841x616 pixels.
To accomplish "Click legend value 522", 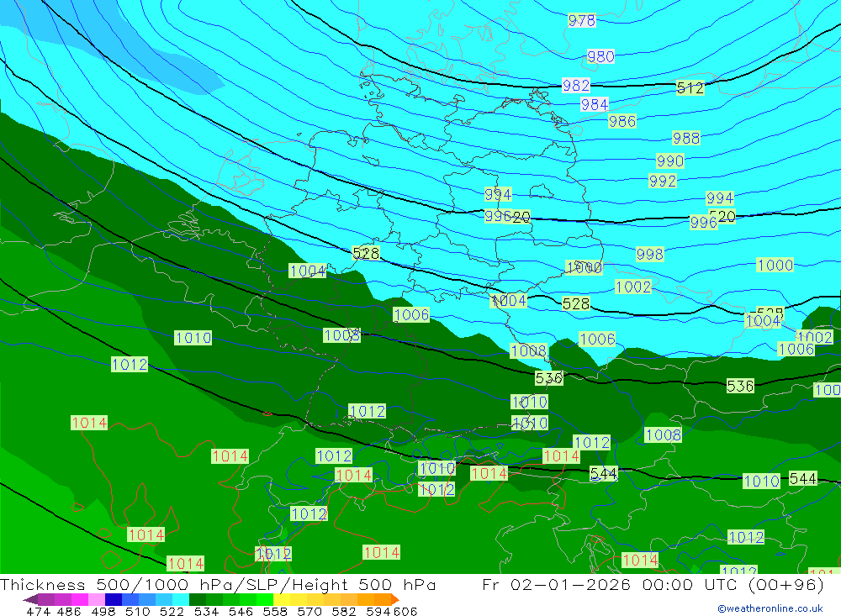I will click(172, 611).
